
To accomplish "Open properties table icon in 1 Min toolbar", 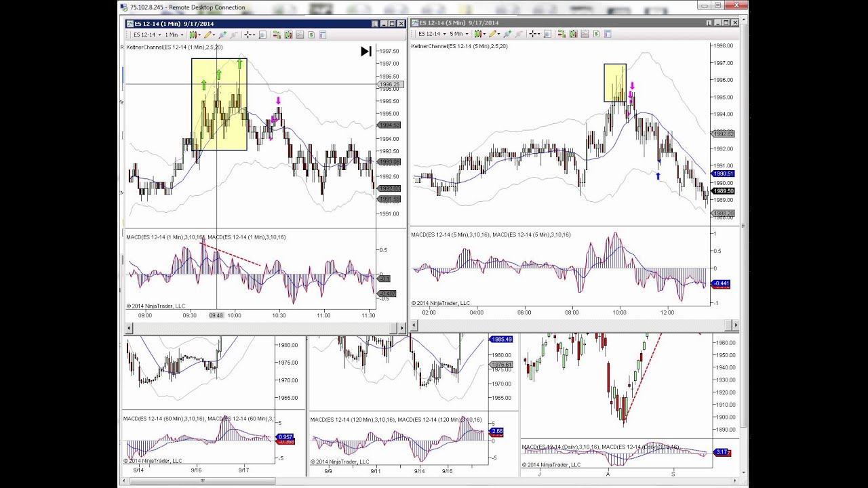I will point(323,35).
